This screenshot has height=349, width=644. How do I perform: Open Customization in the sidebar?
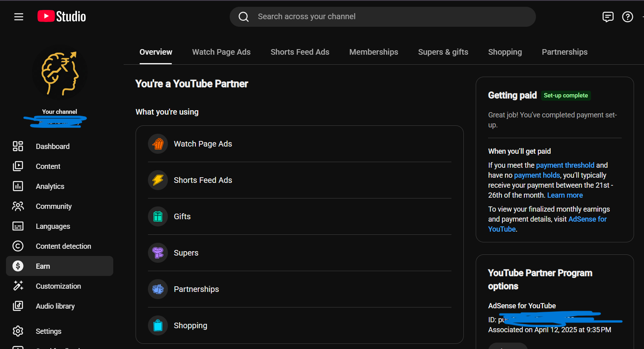point(60,286)
